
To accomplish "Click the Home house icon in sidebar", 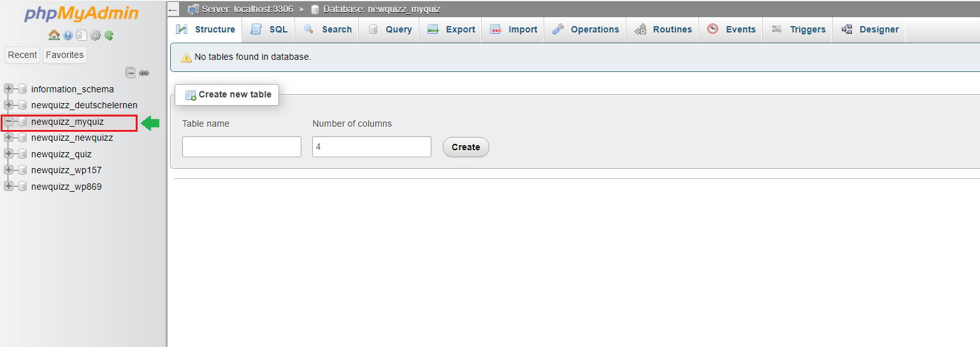I will [x=54, y=36].
